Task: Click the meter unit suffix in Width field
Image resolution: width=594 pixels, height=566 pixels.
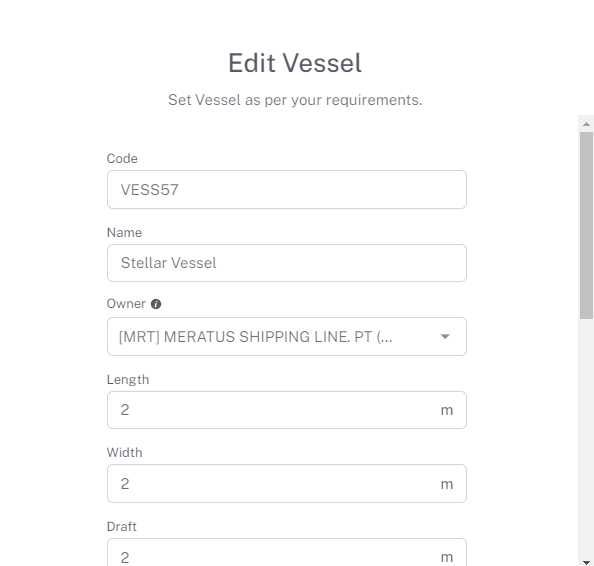Action: 447,484
